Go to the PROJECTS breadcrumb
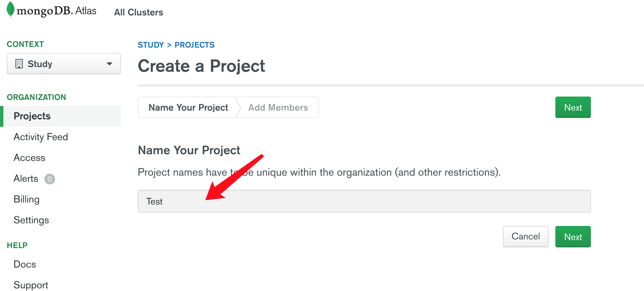This screenshot has height=291, width=644. tap(194, 45)
